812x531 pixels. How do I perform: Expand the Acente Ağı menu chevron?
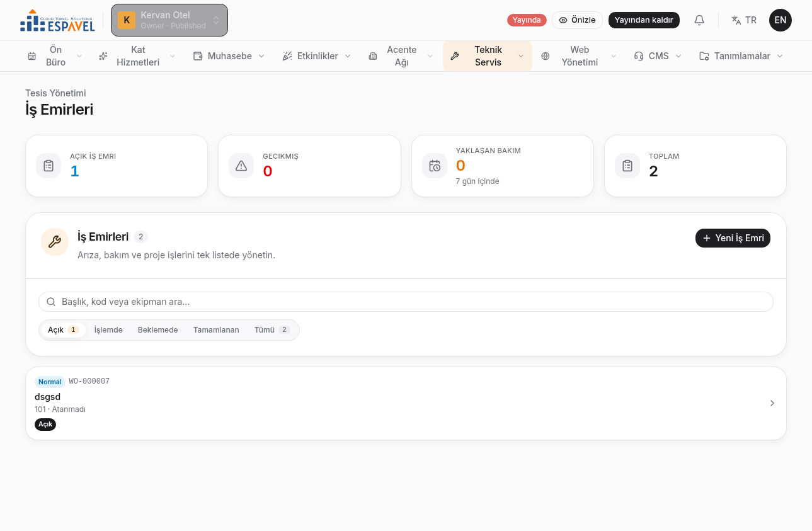point(430,56)
